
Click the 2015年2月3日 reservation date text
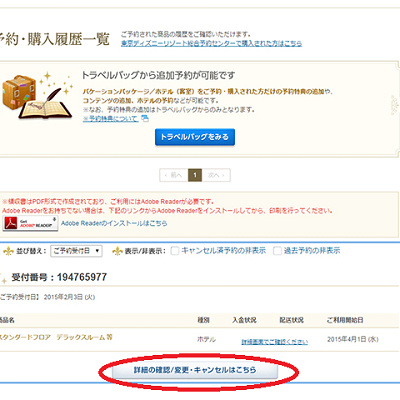(x=69, y=297)
